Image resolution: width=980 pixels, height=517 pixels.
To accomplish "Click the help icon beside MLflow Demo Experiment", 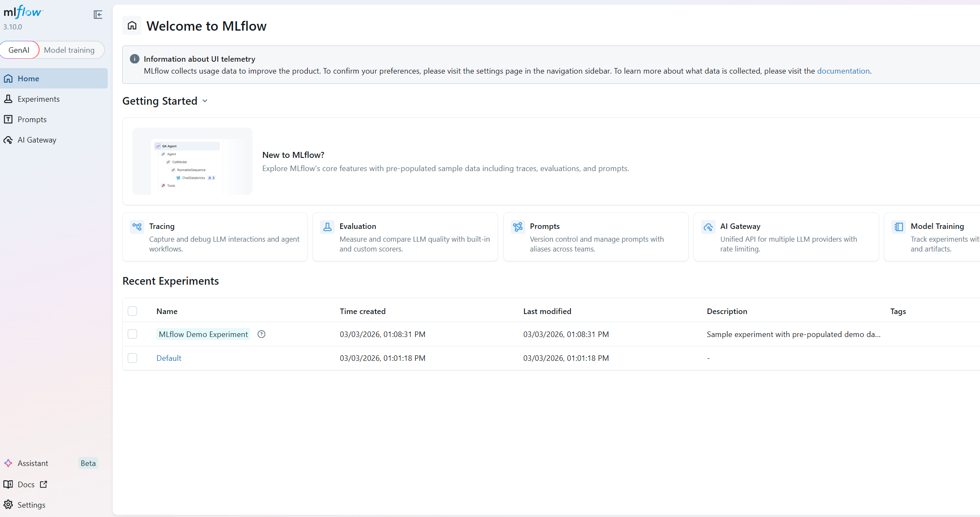I will [x=261, y=334].
